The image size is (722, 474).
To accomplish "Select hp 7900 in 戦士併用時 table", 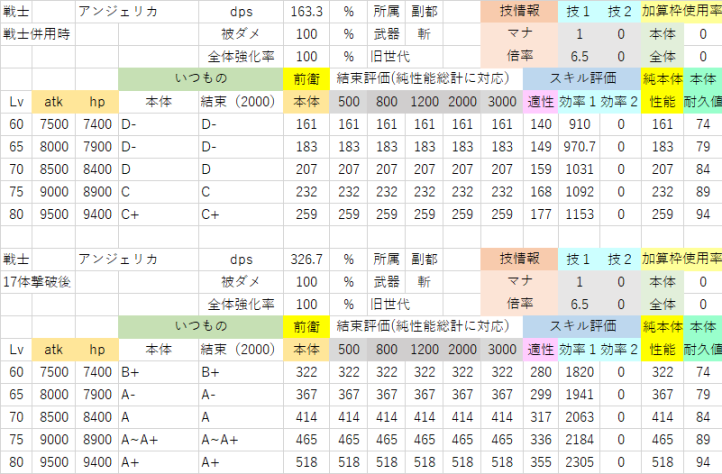I will point(97,147).
